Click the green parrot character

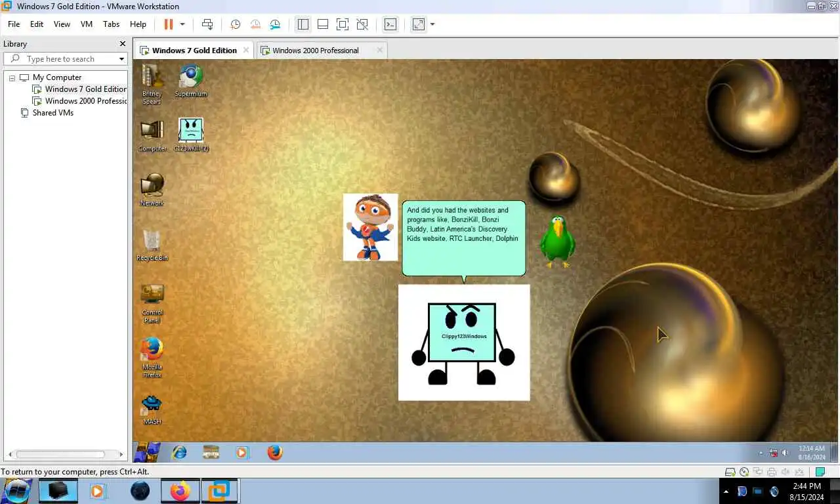tap(557, 241)
